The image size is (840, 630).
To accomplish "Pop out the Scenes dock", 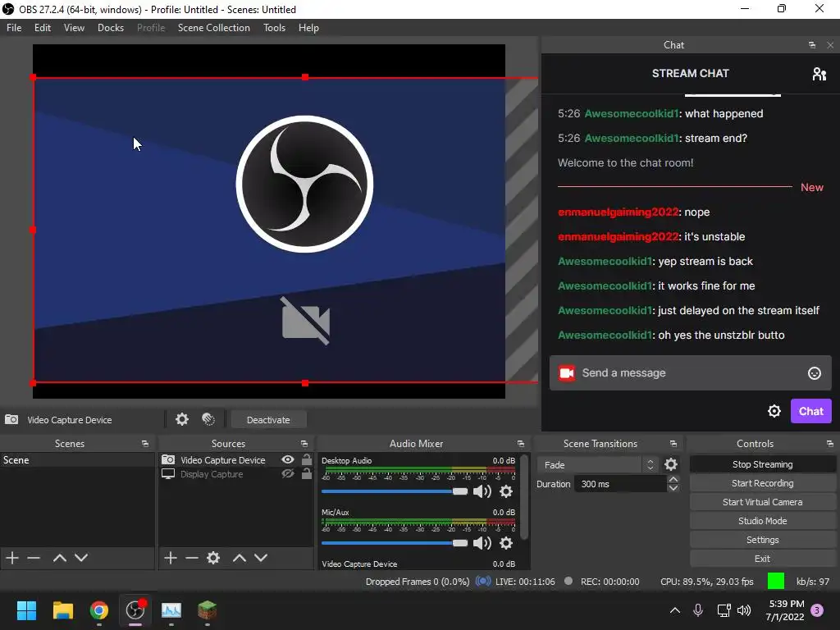I will pyautogui.click(x=145, y=444).
